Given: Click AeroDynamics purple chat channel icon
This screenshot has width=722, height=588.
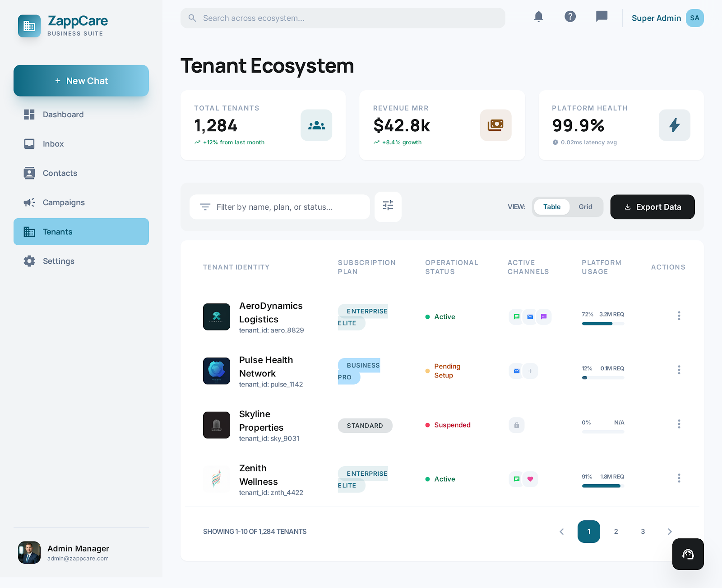Looking at the screenshot, I should tap(544, 317).
